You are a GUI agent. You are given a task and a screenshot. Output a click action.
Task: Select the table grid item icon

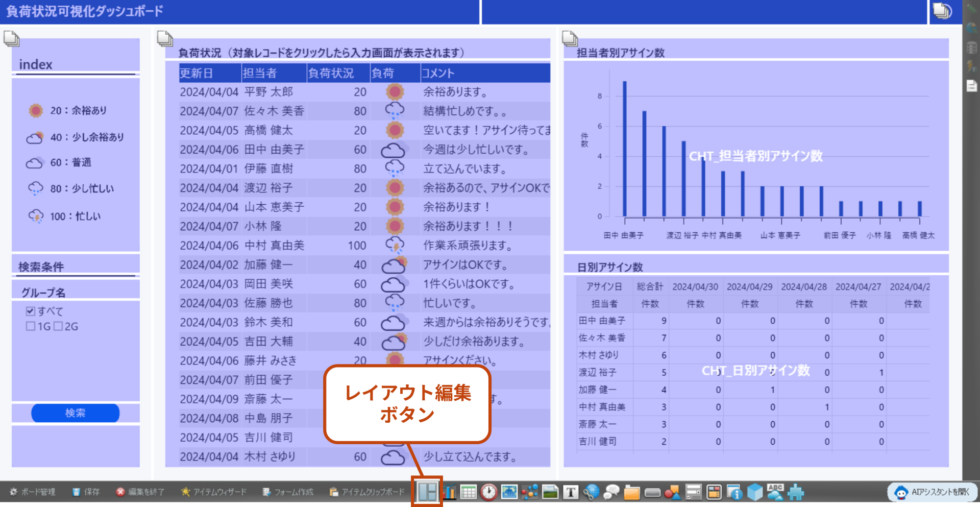(x=468, y=492)
